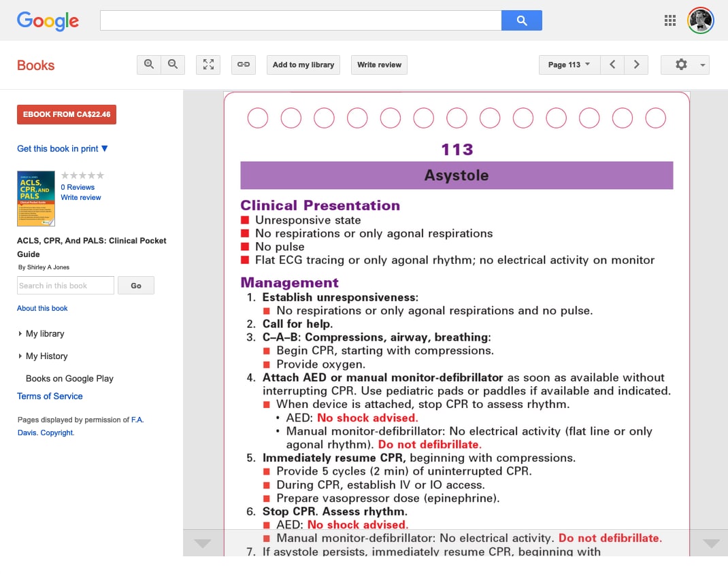Open the Google apps grid

(x=670, y=20)
